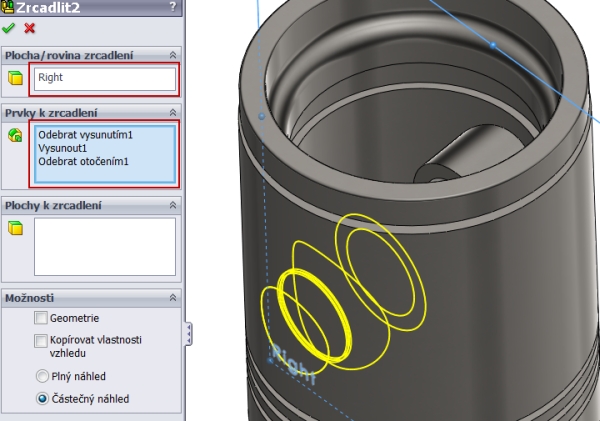
Task: Select the Plný náhled radio button
Action: click(x=41, y=377)
